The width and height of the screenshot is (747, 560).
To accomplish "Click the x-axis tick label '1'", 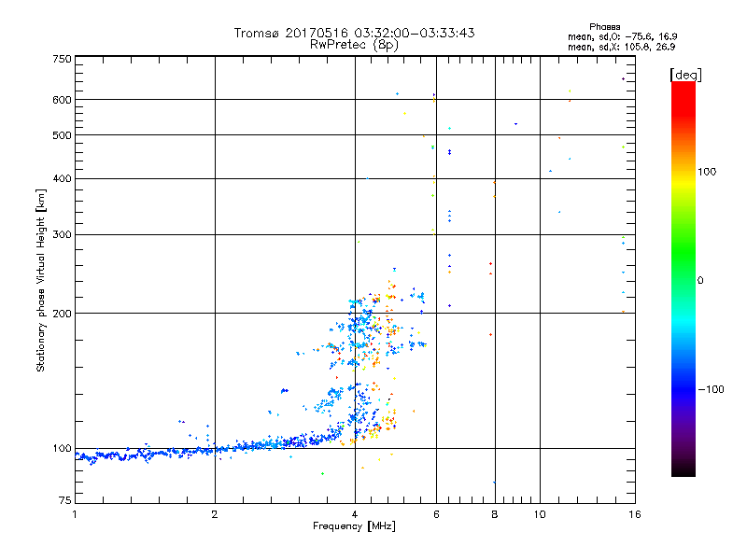I will pos(75,514).
